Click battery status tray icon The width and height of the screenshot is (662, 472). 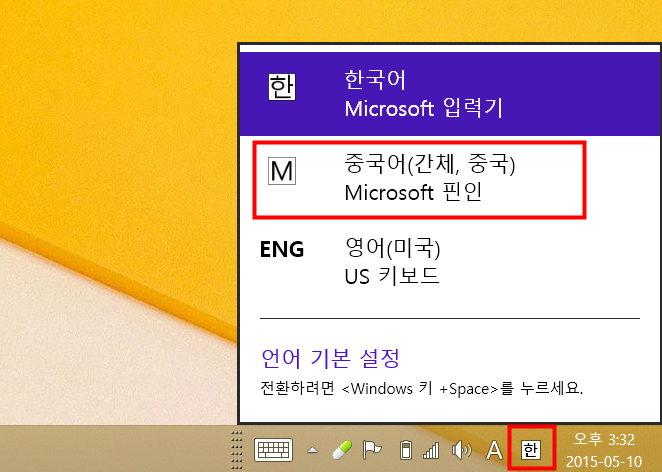pyautogui.click(x=405, y=450)
